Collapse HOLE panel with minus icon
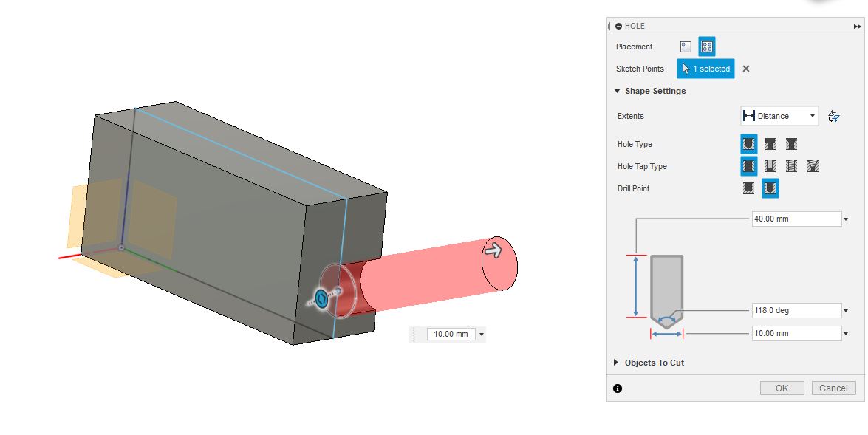 click(x=619, y=26)
